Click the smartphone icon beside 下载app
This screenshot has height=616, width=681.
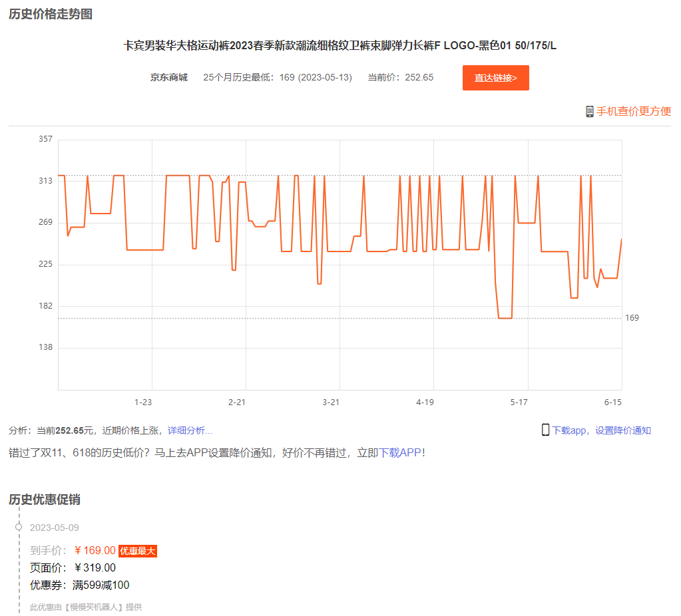click(x=545, y=430)
